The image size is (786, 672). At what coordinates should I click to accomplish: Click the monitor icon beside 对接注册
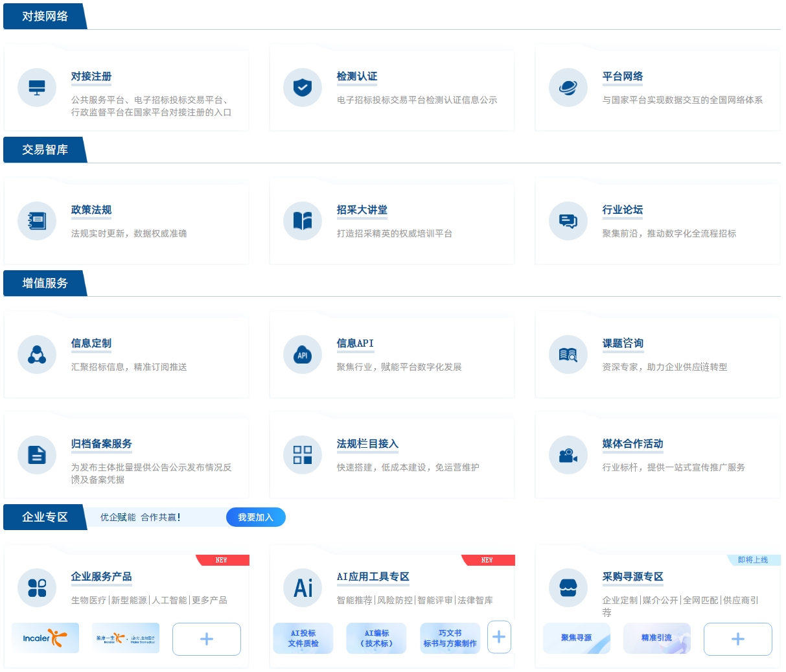[x=37, y=87]
